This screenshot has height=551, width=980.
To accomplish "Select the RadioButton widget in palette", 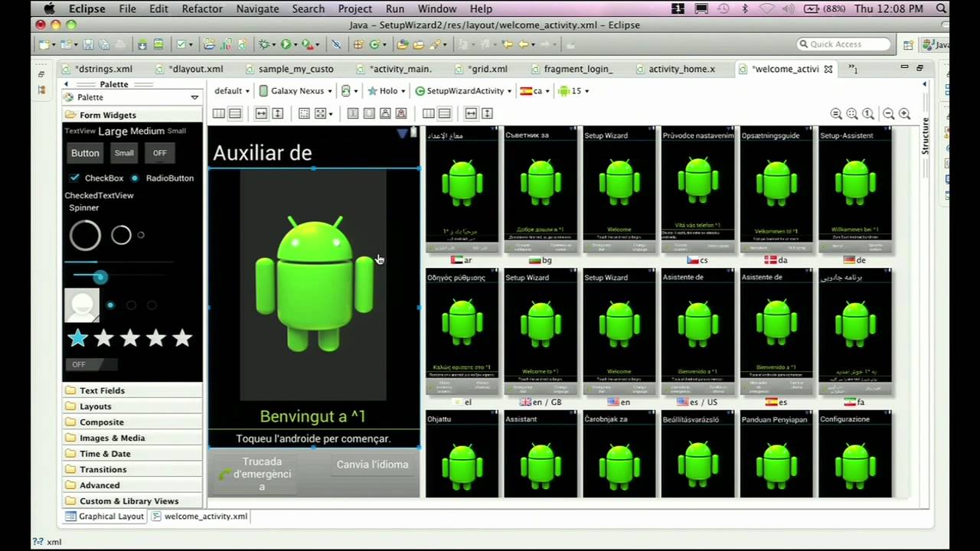I will 162,178.
